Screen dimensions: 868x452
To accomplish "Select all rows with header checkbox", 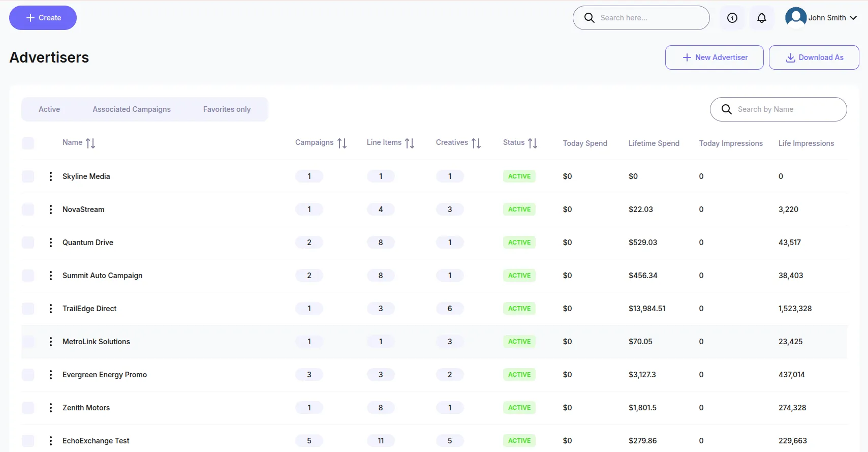I will tap(28, 143).
